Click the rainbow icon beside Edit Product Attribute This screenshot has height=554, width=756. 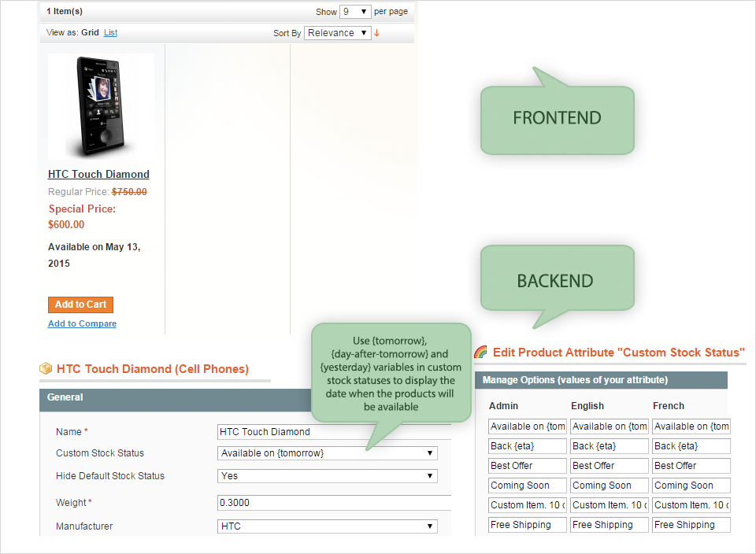point(480,352)
